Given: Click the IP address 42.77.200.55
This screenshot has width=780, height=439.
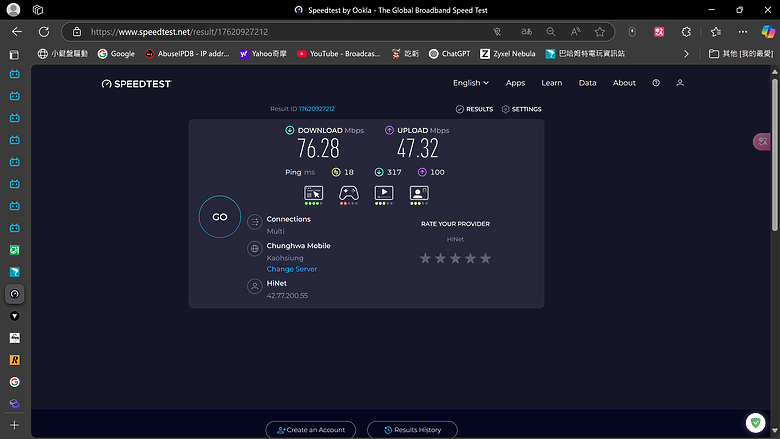Looking at the screenshot, I should (287, 296).
